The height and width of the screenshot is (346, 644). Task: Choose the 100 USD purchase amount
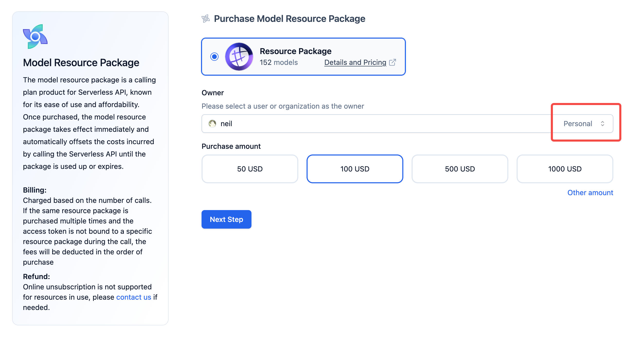(x=355, y=169)
